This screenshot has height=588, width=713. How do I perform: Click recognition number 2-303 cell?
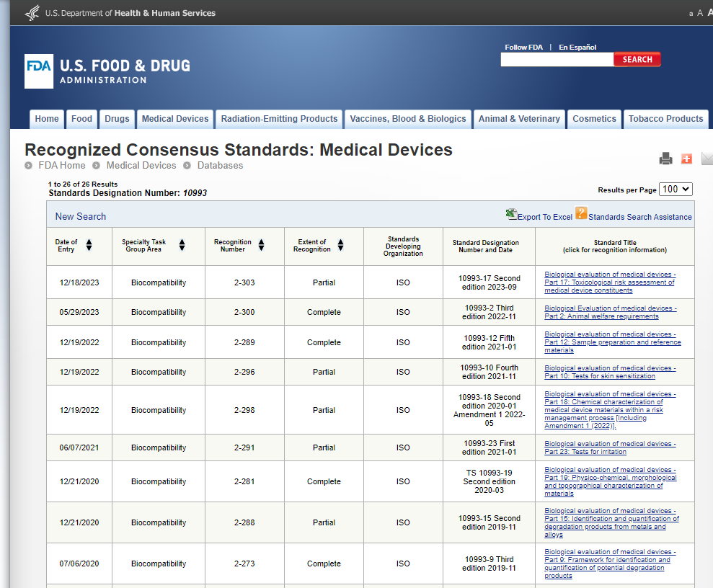tap(244, 282)
